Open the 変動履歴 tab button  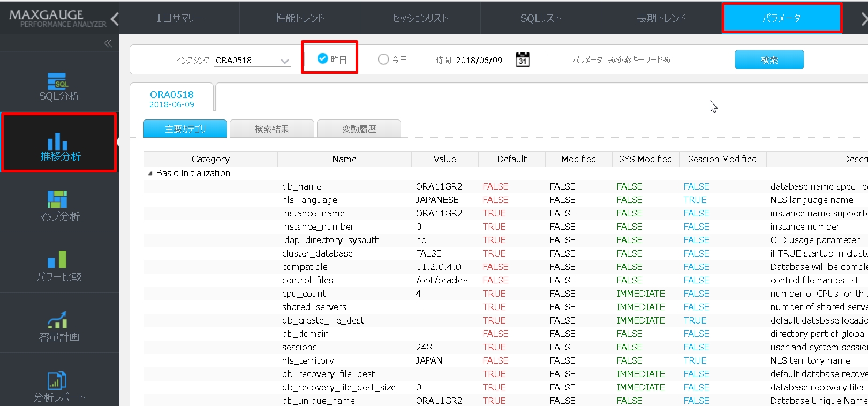pyautogui.click(x=359, y=129)
